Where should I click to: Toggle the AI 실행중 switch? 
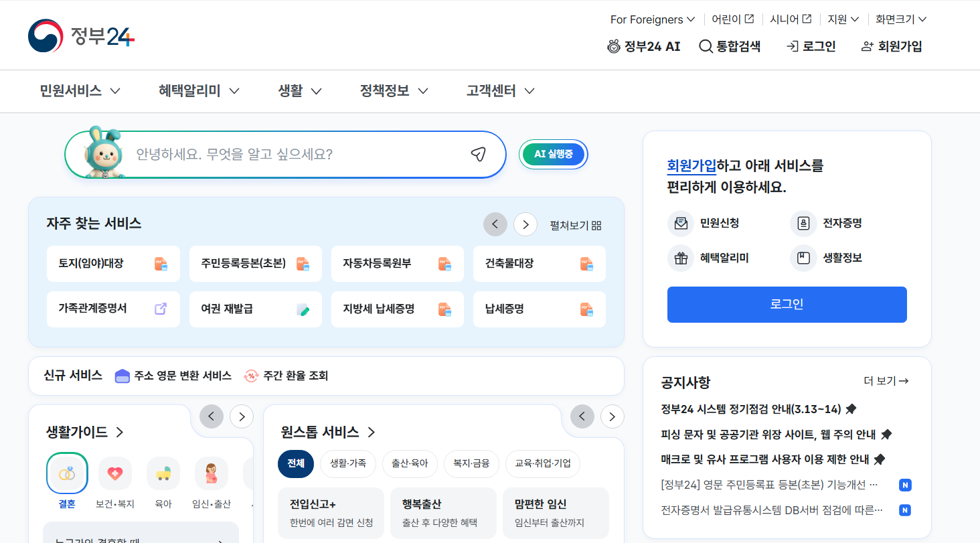[553, 154]
